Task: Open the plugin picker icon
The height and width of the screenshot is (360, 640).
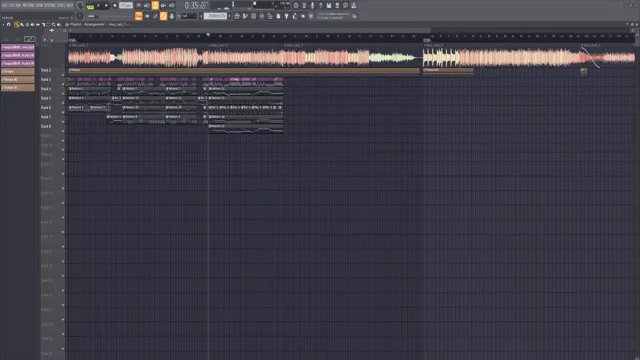Action: click(286, 16)
